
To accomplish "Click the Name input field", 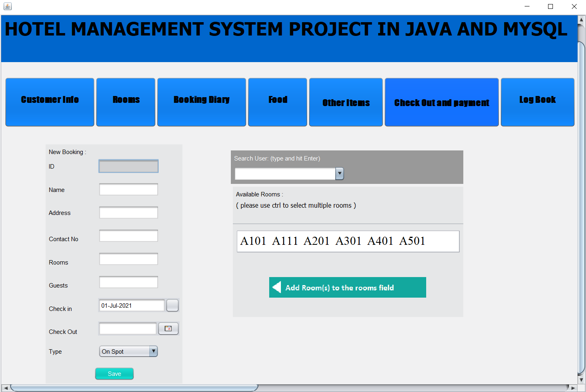I will pos(128,189).
